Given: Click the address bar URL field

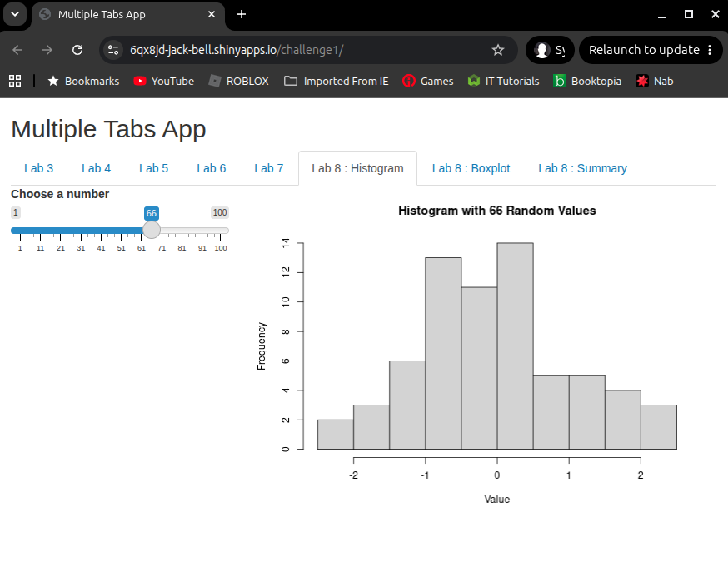Looking at the screenshot, I should pyautogui.click(x=307, y=50).
